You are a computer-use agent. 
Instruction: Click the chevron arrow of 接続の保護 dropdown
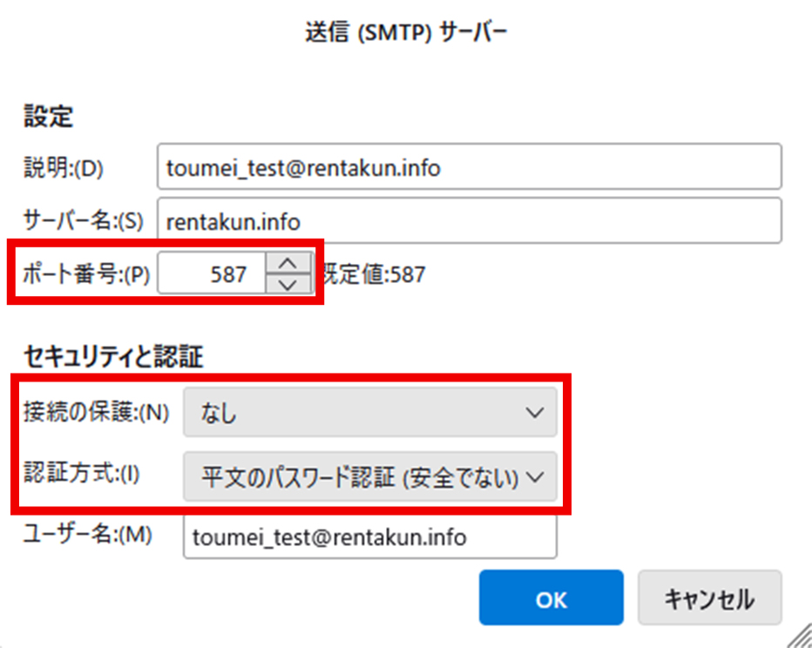[535, 413]
